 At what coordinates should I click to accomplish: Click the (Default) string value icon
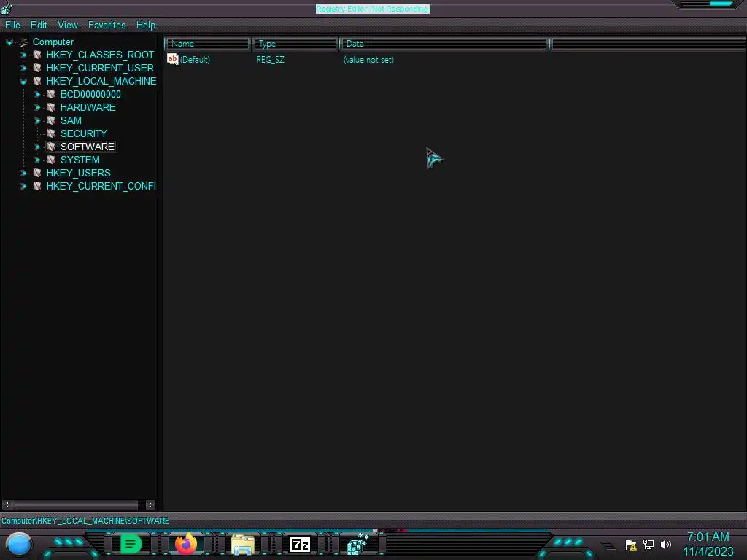coord(172,60)
